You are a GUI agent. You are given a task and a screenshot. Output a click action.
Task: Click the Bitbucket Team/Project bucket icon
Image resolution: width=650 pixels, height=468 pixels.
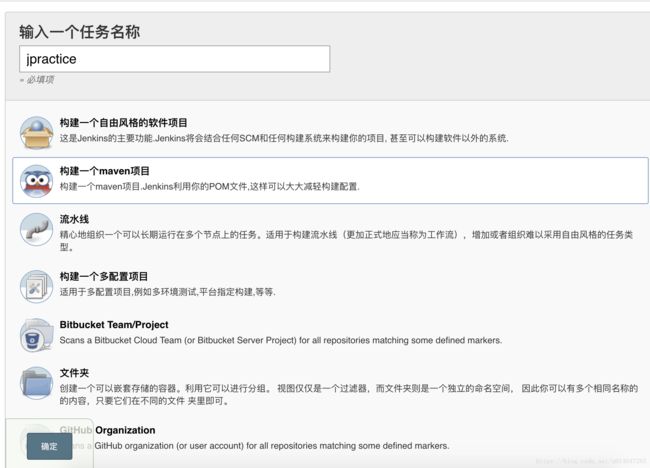coord(36,335)
